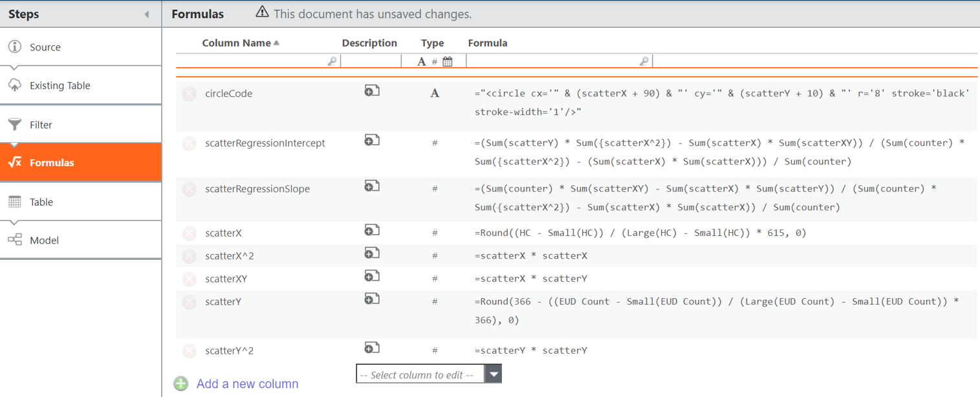Add description for scatterY
This screenshot has height=397, width=980.
372,299
